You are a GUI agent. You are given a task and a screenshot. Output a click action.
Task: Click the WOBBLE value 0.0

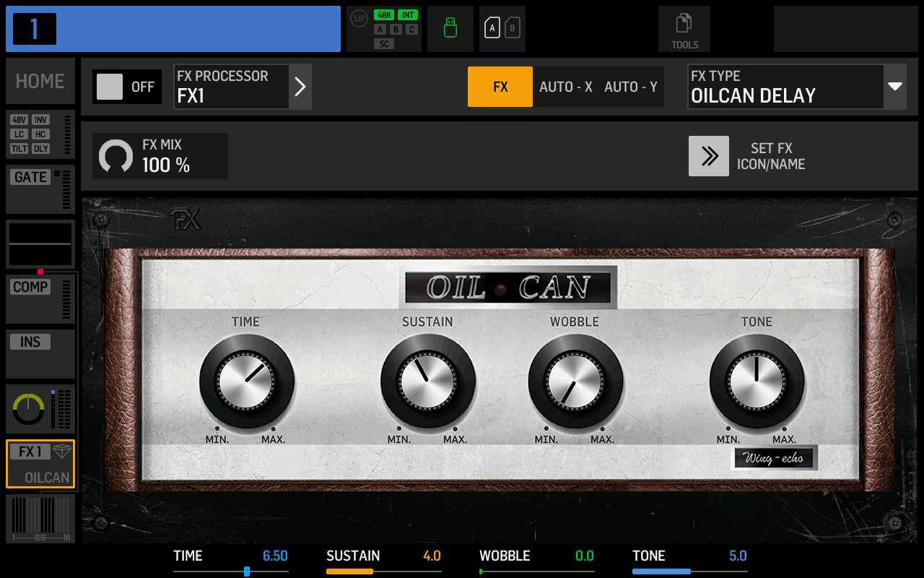pos(585,556)
